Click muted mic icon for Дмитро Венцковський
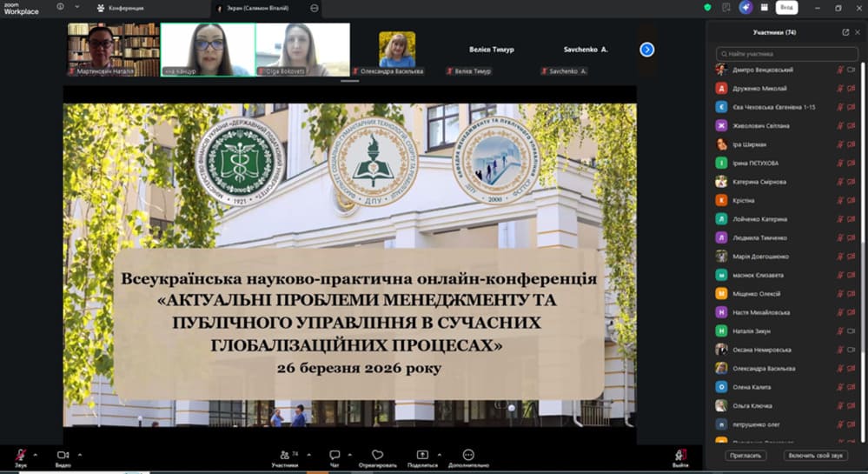This screenshot has height=474, width=868. click(840, 70)
